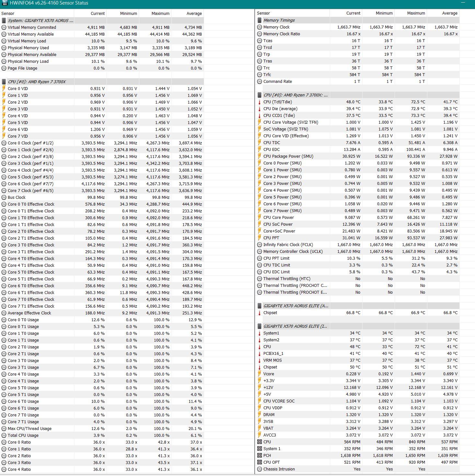Click the Vcore voltage bolt icon
The height and width of the screenshot is (476, 475).
click(x=260, y=374)
